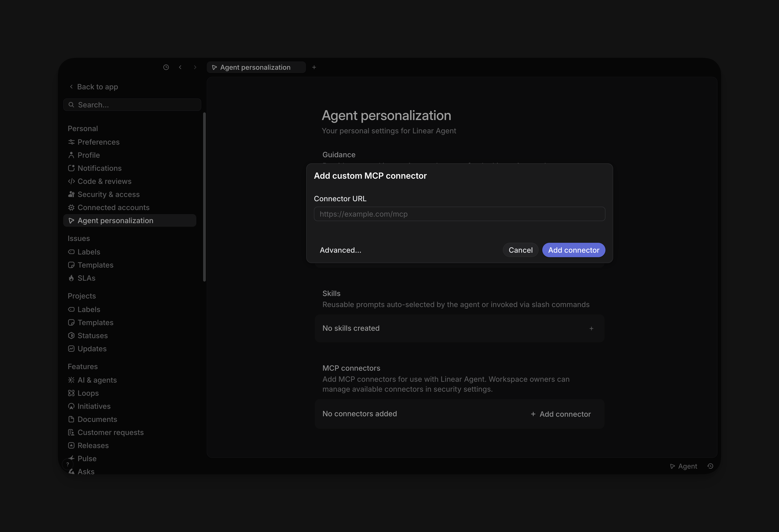This screenshot has width=779, height=532.
Task: Select the Agent personalization tab
Action: click(x=256, y=67)
